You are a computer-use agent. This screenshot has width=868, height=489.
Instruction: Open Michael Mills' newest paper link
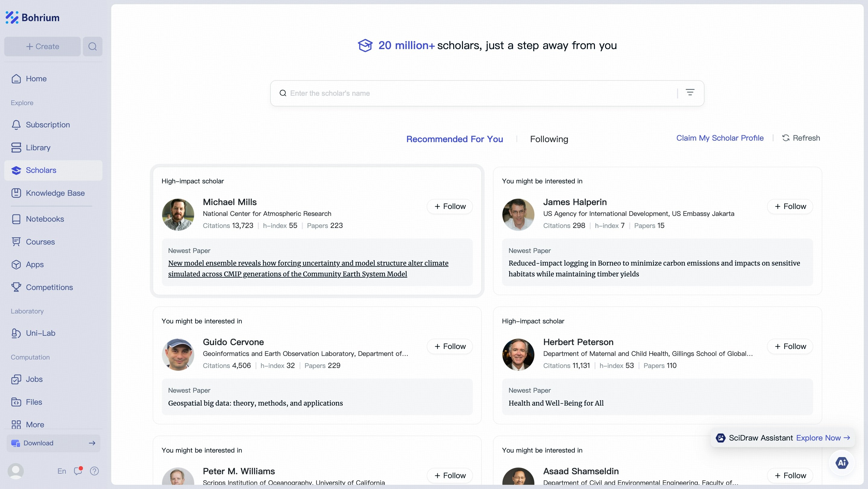tap(308, 268)
